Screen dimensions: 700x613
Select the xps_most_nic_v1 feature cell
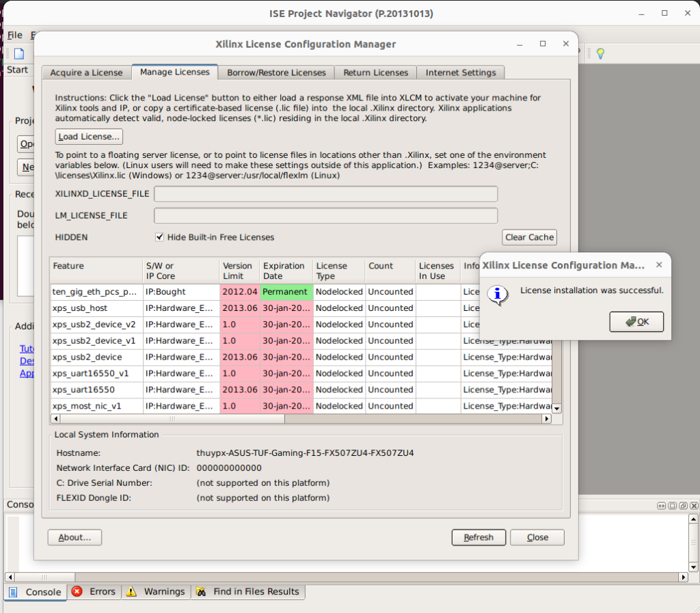click(96, 406)
